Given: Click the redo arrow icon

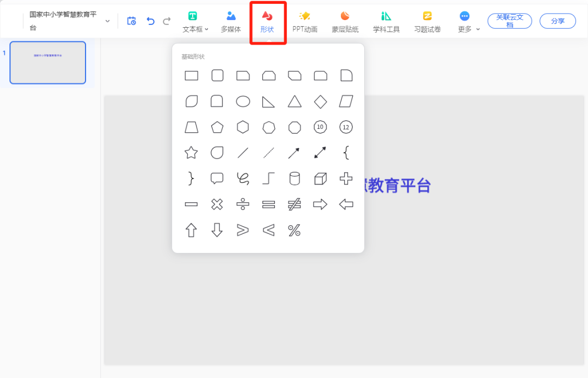Looking at the screenshot, I should (167, 20).
